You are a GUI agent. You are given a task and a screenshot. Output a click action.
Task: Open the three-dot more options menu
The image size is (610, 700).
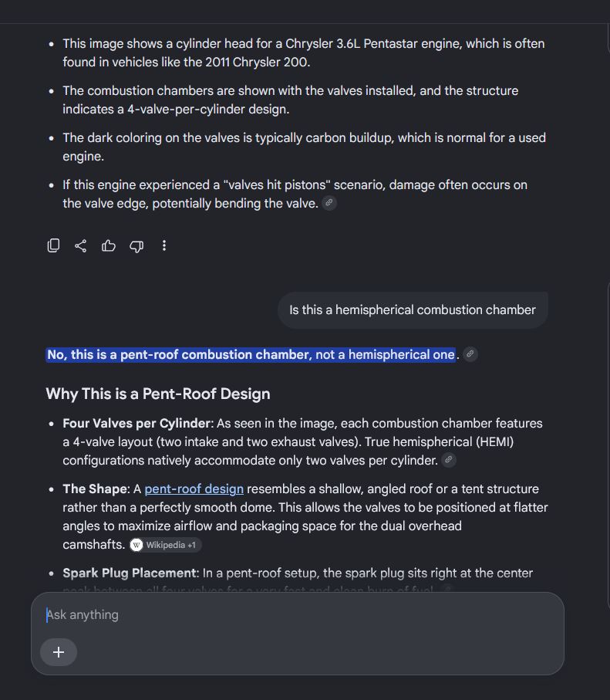click(x=164, y=245)
